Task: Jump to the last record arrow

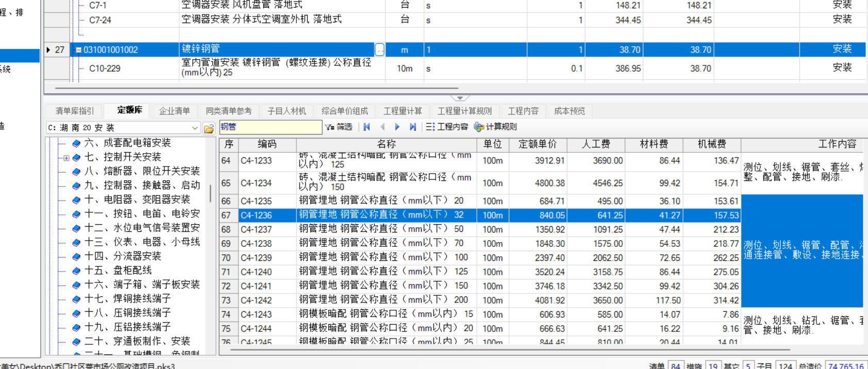Action: coord(412,127)
